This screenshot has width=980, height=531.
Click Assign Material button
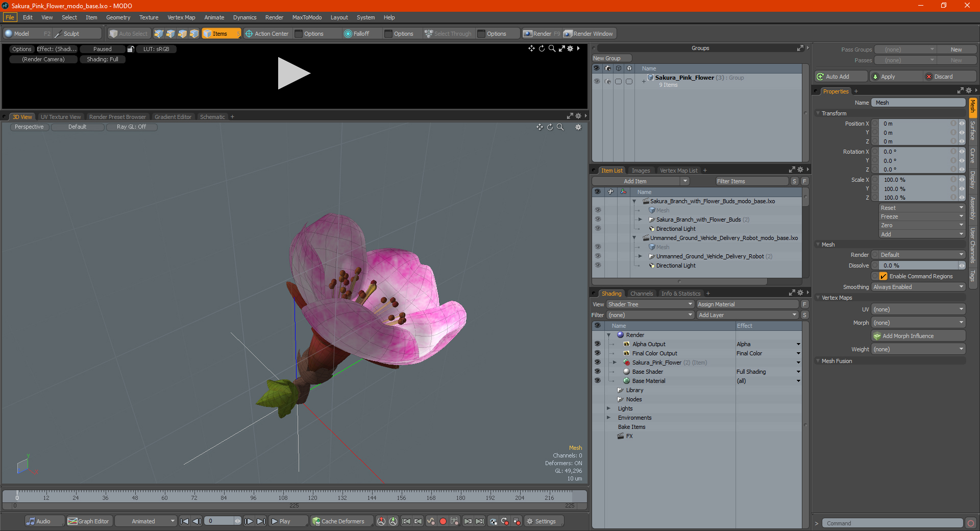(x=747, y=304)
